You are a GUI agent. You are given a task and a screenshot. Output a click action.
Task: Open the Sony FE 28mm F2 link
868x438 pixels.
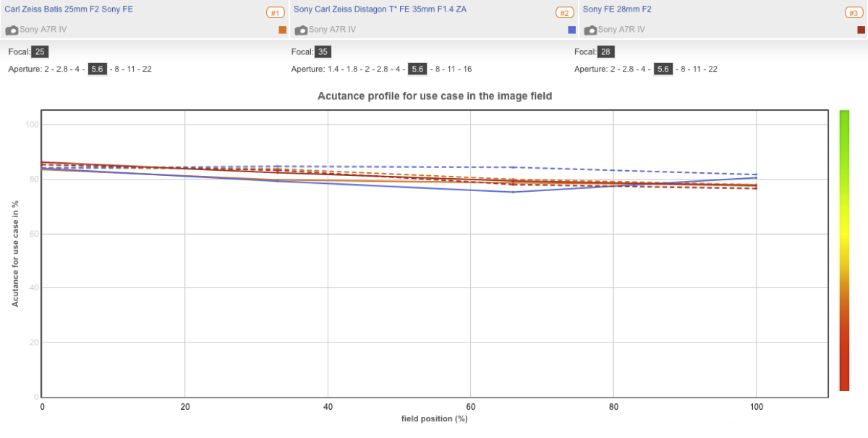pyautogui.click(x=617, y=9)
